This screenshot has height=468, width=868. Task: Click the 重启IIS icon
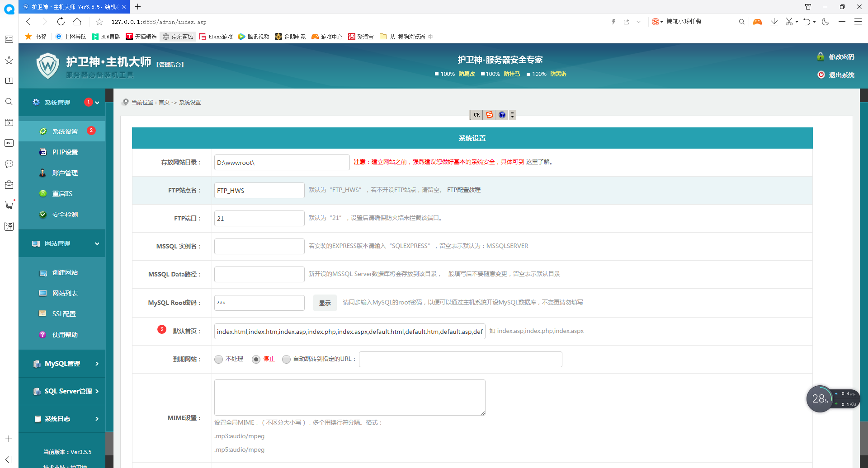(x=43, y=193)
